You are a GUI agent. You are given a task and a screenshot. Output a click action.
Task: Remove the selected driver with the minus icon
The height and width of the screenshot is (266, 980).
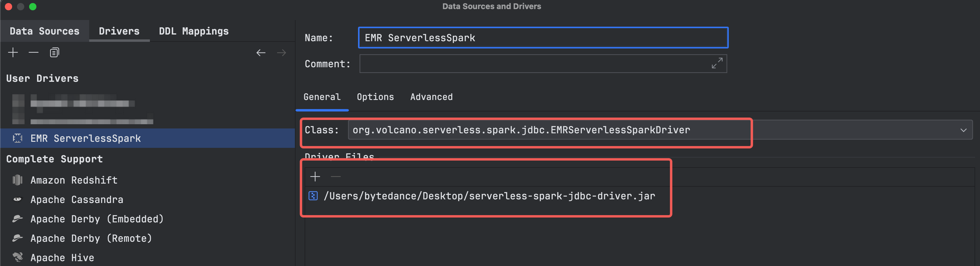click(x=33, y=52)
